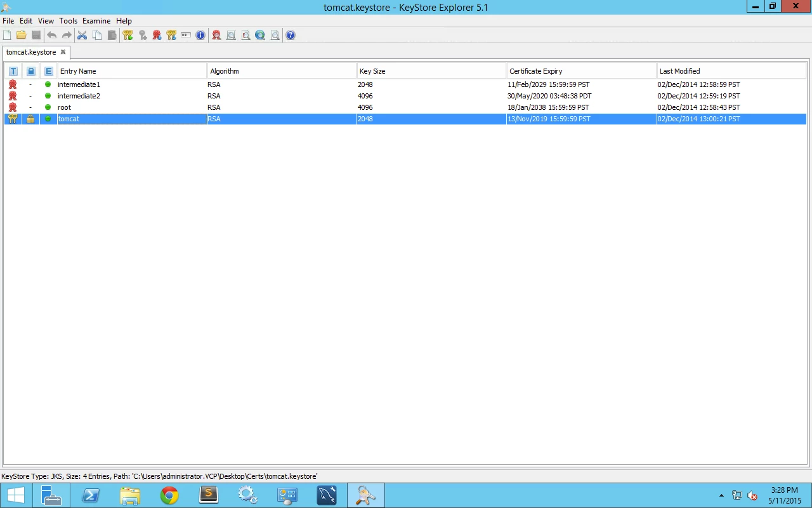
Task: Open the Tools menu
Action: (68, 21)
